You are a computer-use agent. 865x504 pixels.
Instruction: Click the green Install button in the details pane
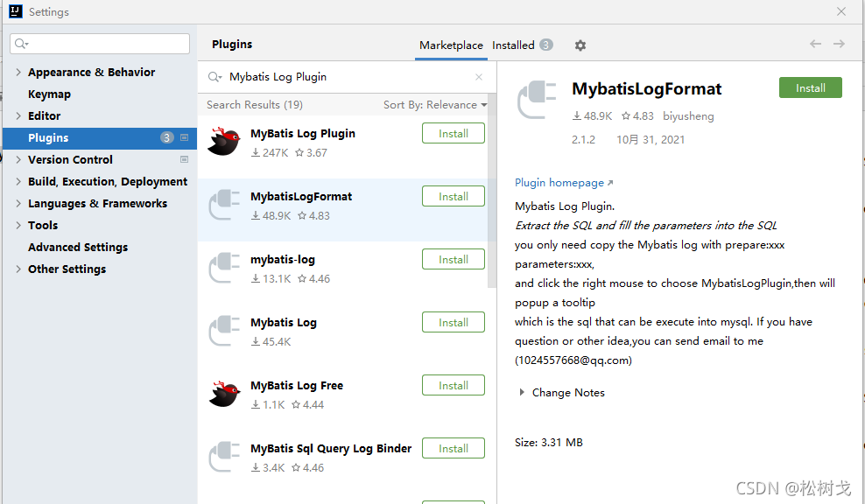point(811,87)
